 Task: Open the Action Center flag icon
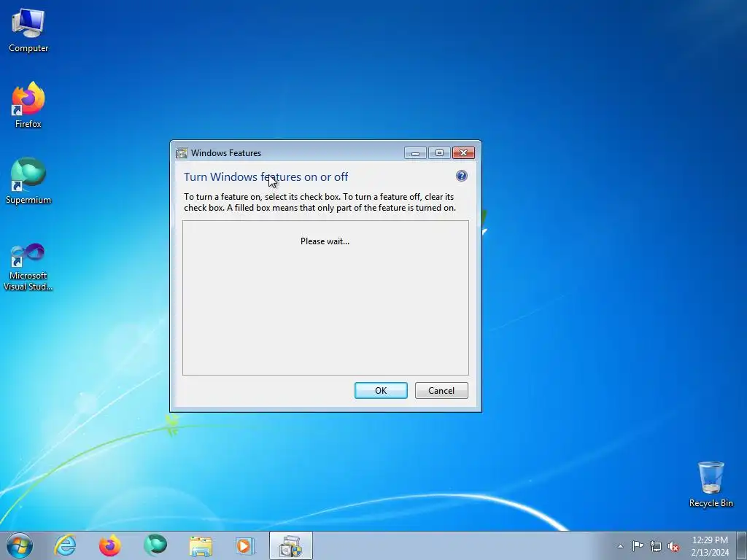pos(638,546)
